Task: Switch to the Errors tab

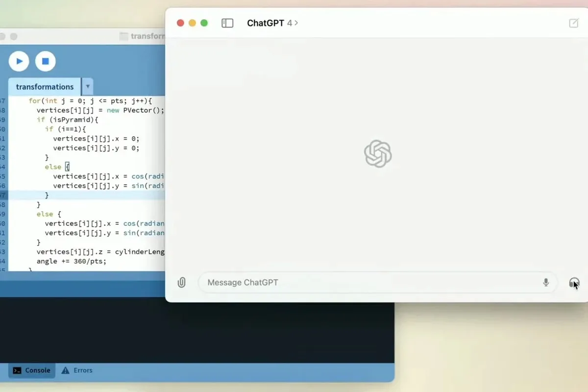Action: click(x=82, y=370)
